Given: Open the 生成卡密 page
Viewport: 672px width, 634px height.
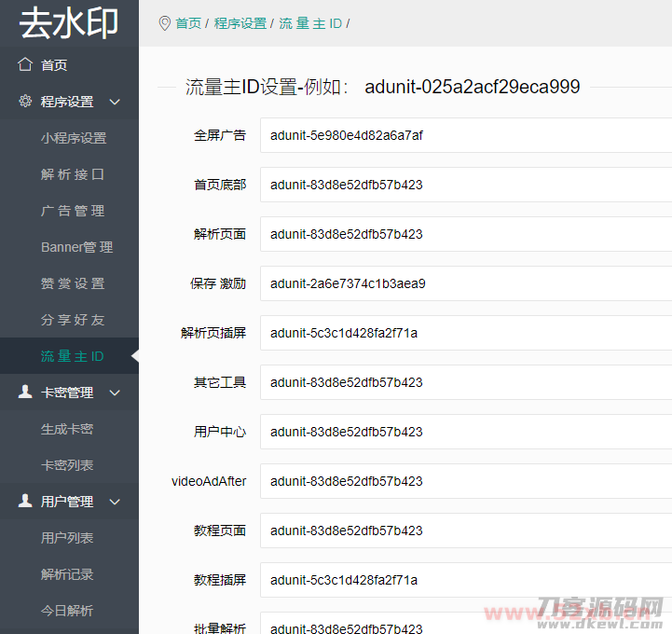Looking at the screenshot, I should (67, 429).
